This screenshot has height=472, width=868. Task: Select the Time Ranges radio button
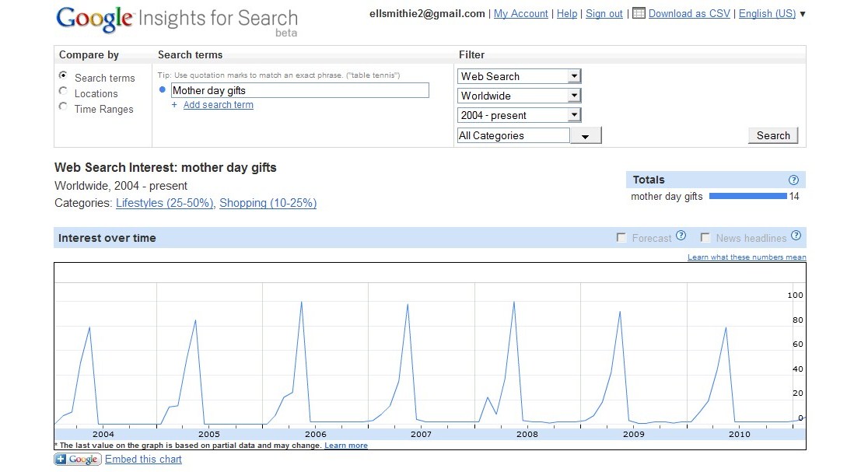click(x=63, y=107)
